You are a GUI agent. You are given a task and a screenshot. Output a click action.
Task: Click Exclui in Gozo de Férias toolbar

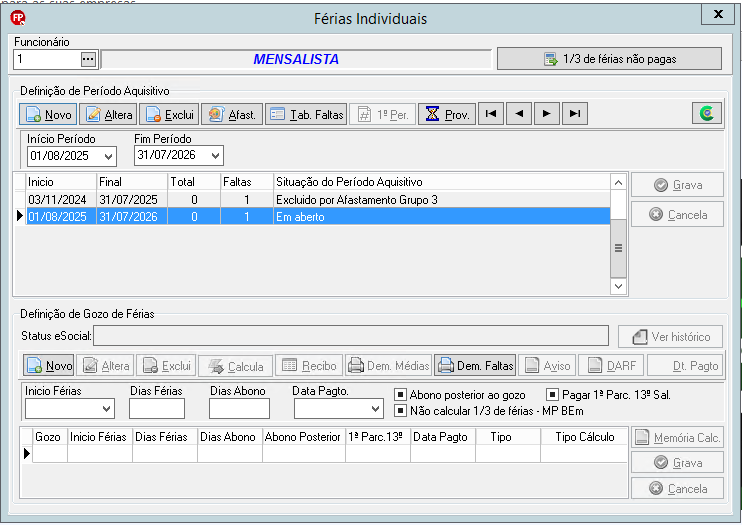pyautogui.click(x=166, y=365)
